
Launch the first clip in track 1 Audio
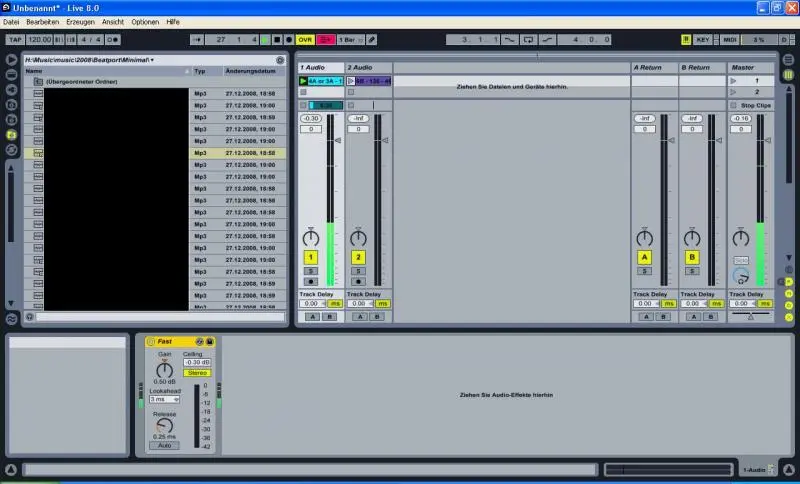point(304,80)
